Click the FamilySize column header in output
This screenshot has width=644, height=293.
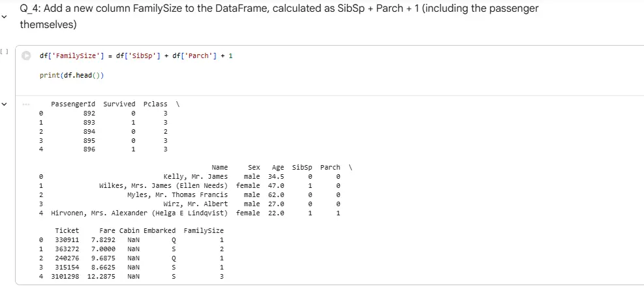click(x=204, y=231)
